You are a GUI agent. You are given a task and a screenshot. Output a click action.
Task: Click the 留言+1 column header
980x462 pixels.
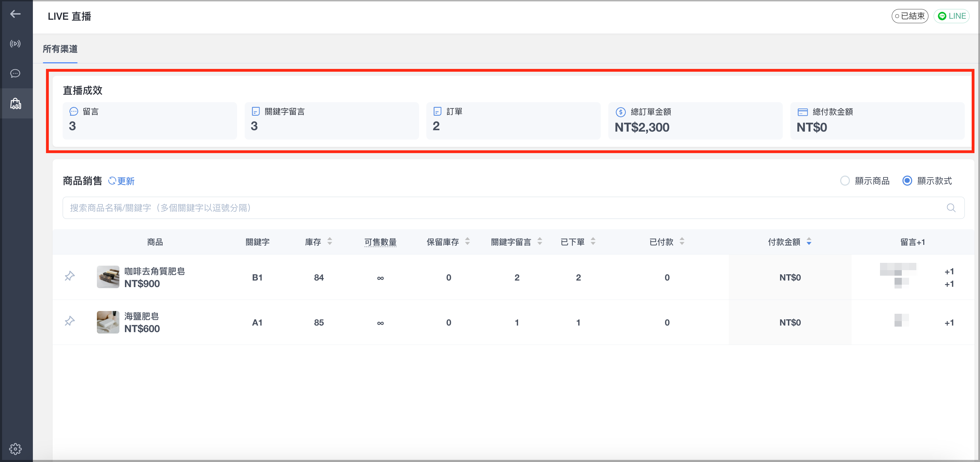click(x=912, y=242)
